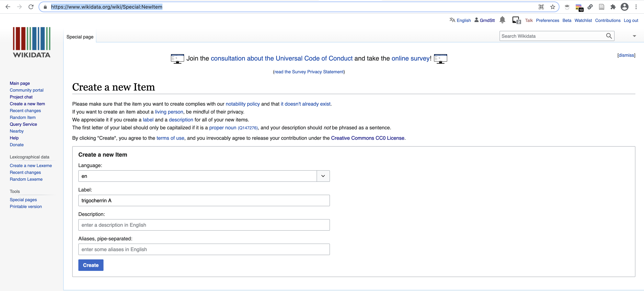The width and height of the screenshot is (644, 291).
Task: Open the notability policy link
Action: 243,104
